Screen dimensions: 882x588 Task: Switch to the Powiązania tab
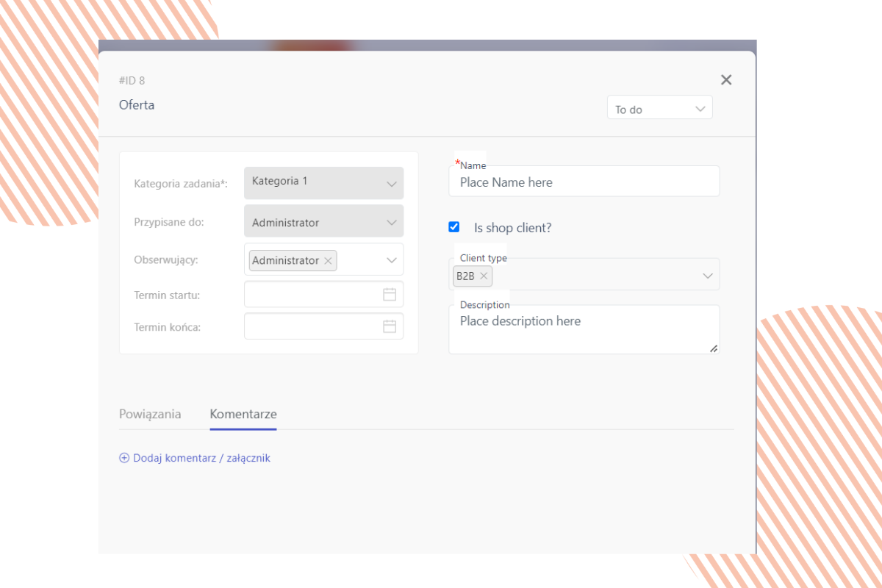150,414
